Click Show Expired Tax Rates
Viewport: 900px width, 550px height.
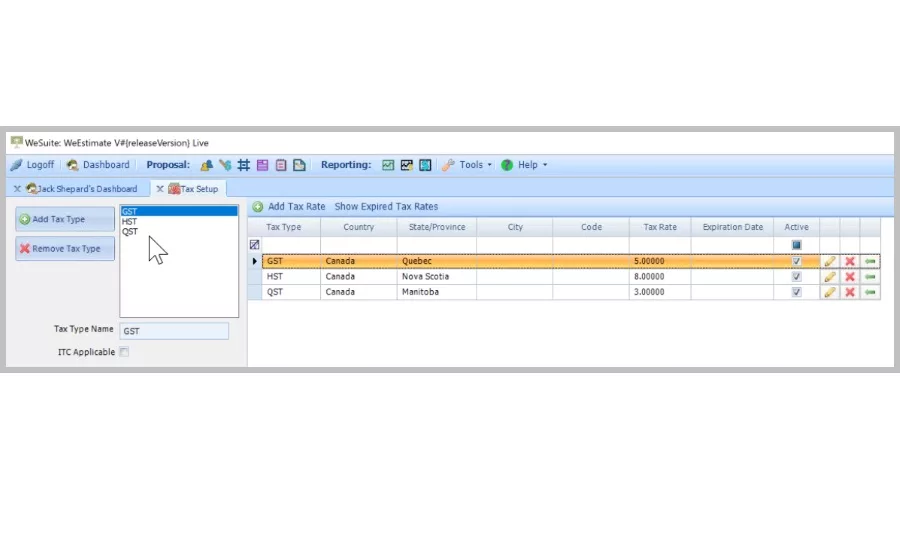[386, 207]
